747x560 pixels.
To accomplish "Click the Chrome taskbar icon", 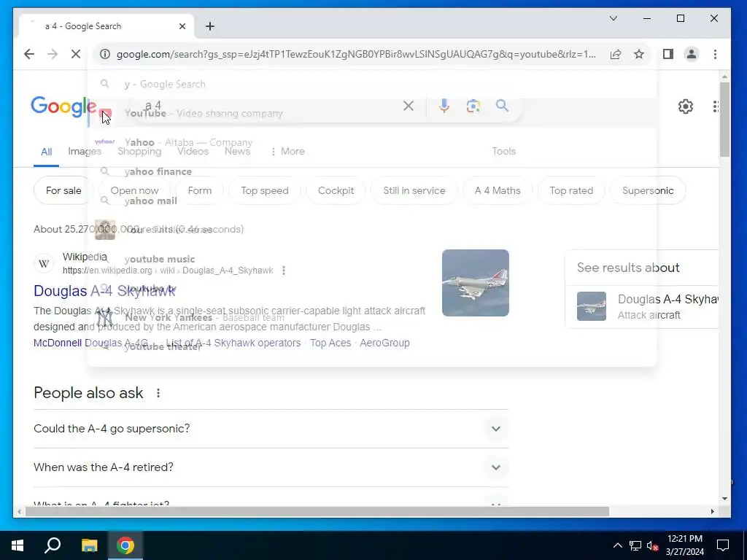I will (125, 545).
